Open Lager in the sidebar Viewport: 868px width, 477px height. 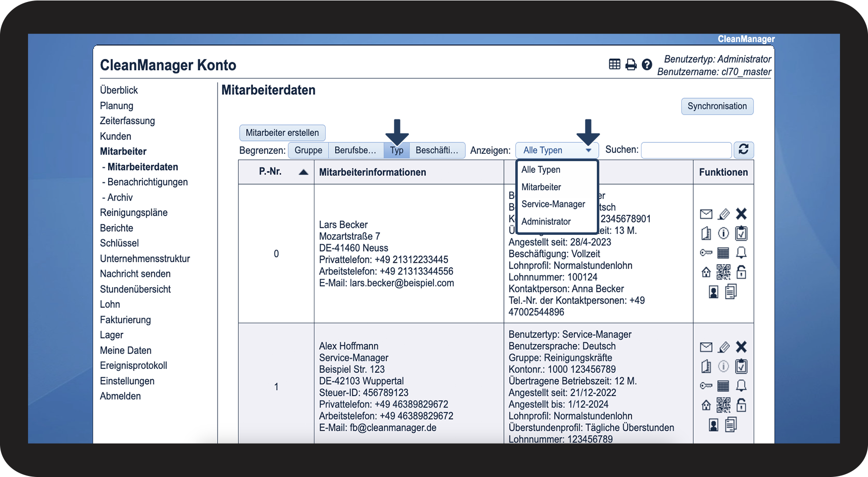112,335
